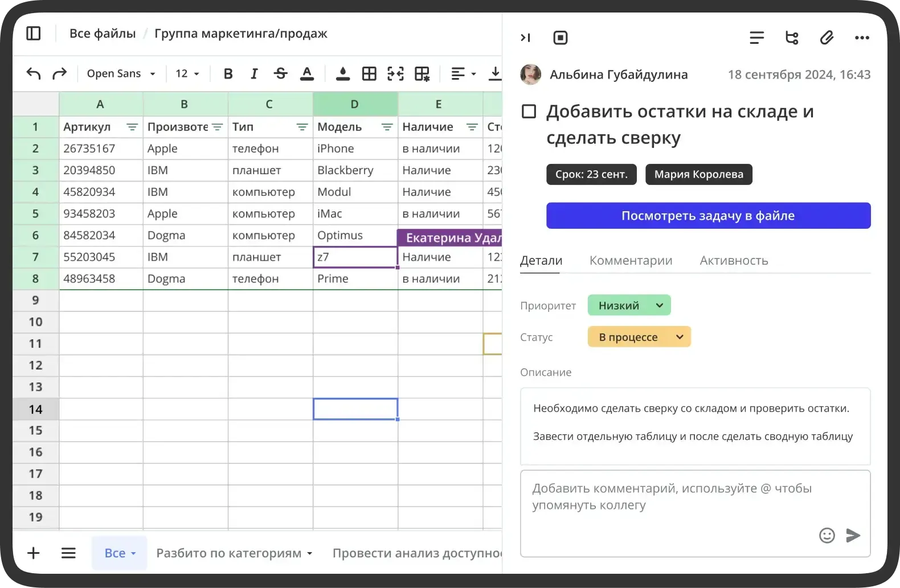This screenshot has height=588, width=900.
Task: Select the Все sheet tab
Action: [120, 553]
